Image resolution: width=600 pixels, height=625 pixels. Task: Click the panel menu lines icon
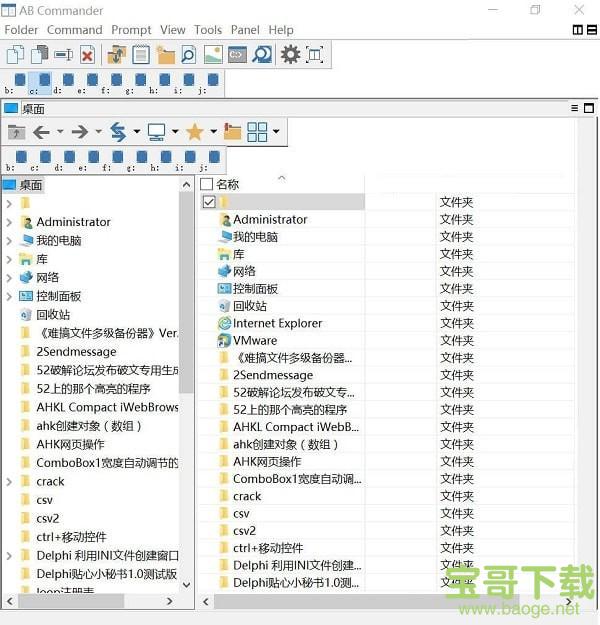tap(574, 108)
